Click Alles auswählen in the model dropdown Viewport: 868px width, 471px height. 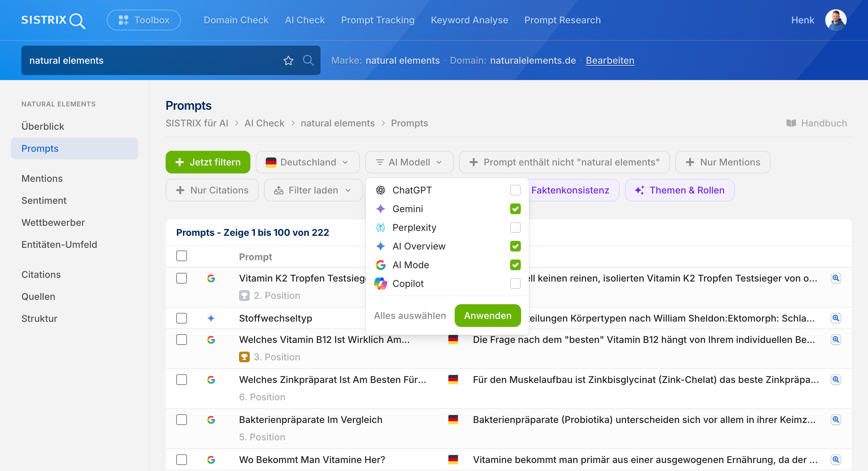click(x=410, y=316)
